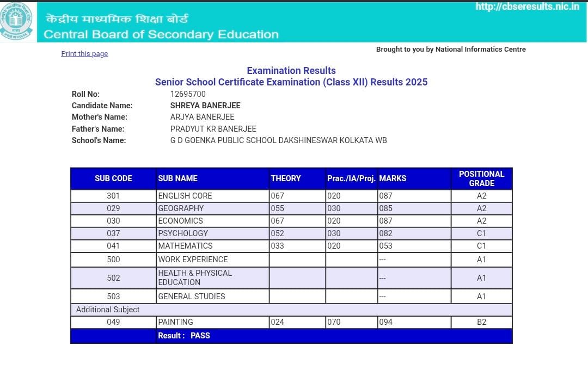This screenshot has height=383, width=588.
Task: Click the PSYCHOLOGY subject name
Action: [x=183, y=233]
